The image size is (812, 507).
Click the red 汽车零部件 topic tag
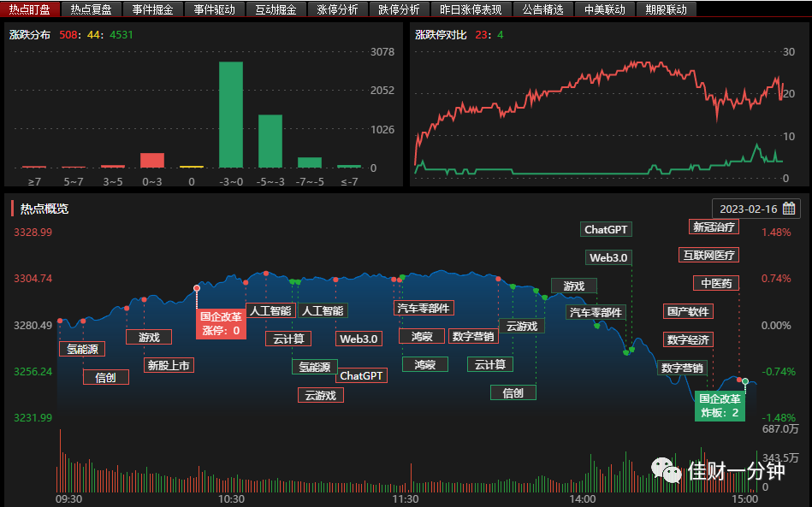point(424,308)
